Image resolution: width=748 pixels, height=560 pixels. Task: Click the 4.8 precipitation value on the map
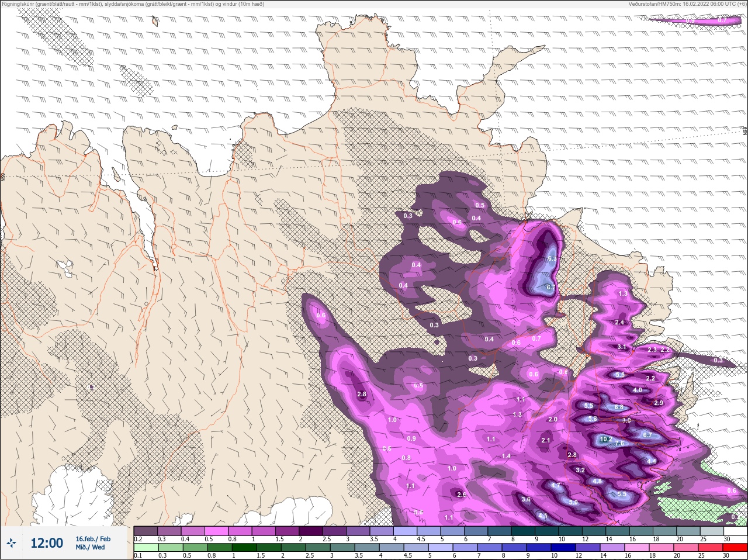pos(597,481)
